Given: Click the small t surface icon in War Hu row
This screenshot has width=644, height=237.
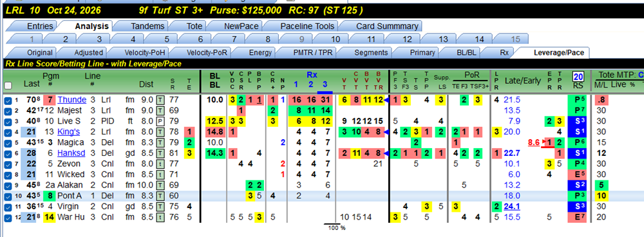Looking at the screenshot, I should 161,217.
